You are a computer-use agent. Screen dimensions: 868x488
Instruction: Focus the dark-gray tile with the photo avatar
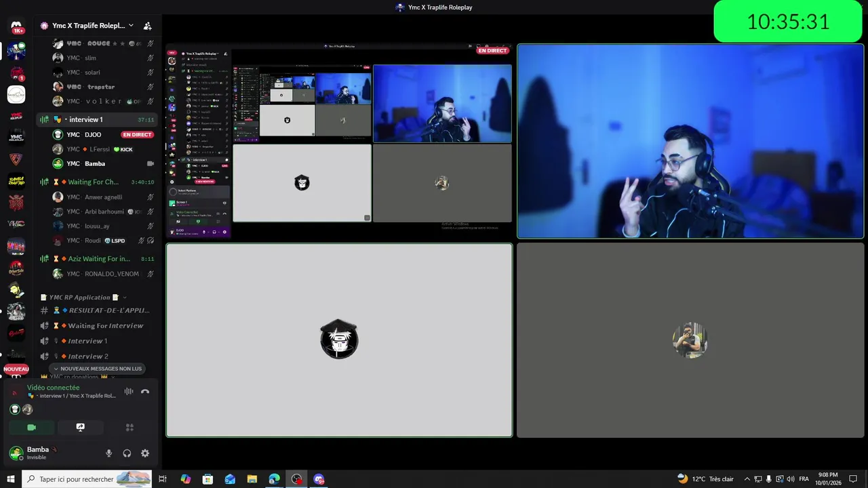(x=690, y=340)
